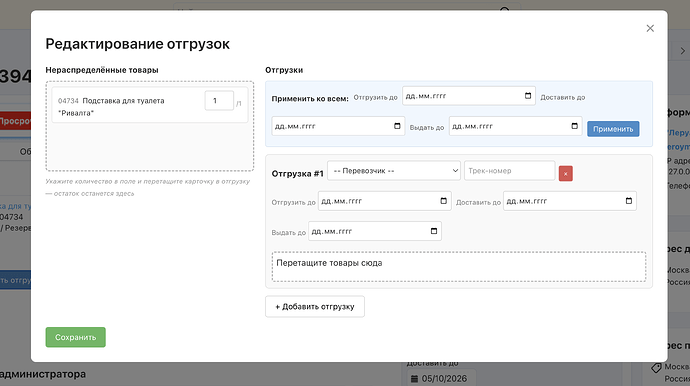690x386 pixels.
Task: Click Выдать до date field in Отгрузка #1
Action: coord(375,231)
